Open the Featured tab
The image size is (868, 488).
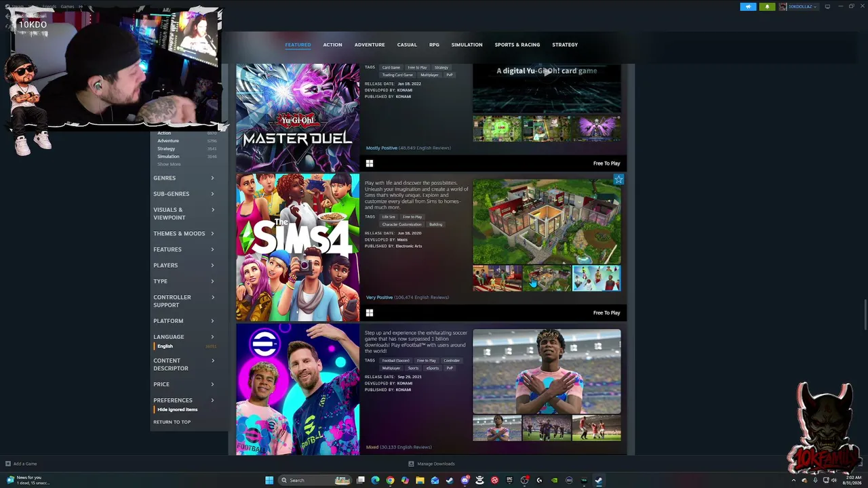click(x=298, y=45)
